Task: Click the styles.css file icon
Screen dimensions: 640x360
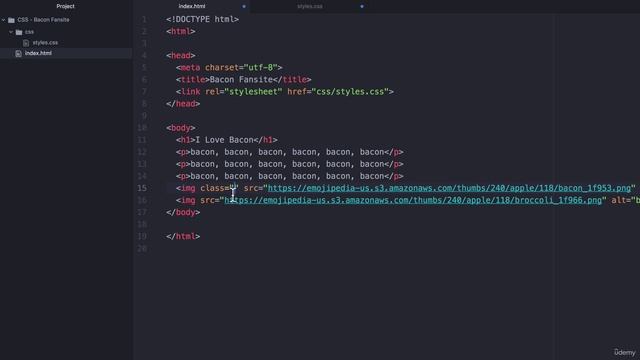Action: click(26, 42)
